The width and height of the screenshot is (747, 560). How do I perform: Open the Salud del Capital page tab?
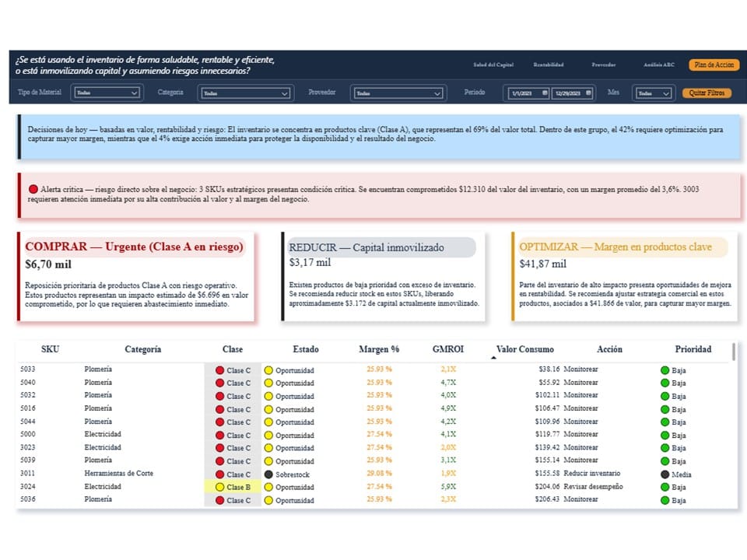click(x=493, y=65)
